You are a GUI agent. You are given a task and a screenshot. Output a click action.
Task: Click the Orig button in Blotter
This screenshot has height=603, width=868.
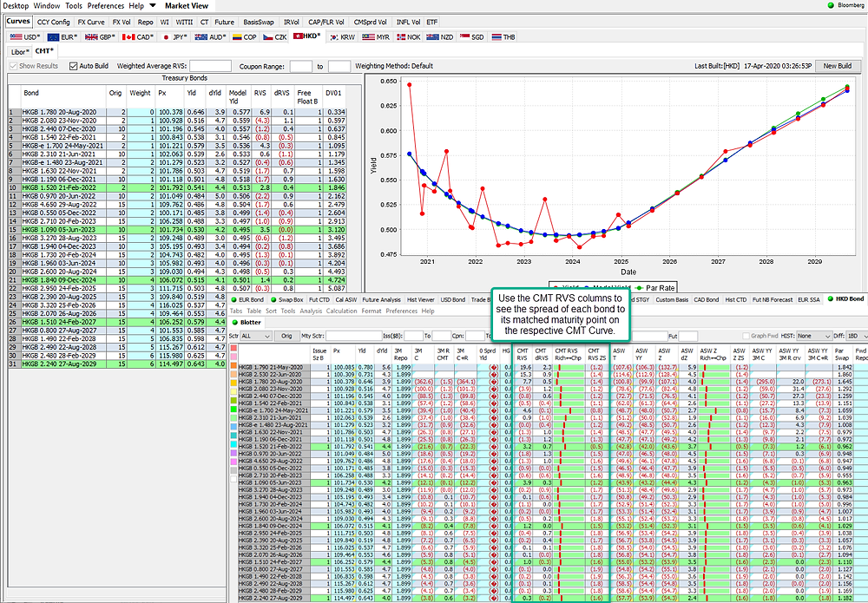pos(286,336)
